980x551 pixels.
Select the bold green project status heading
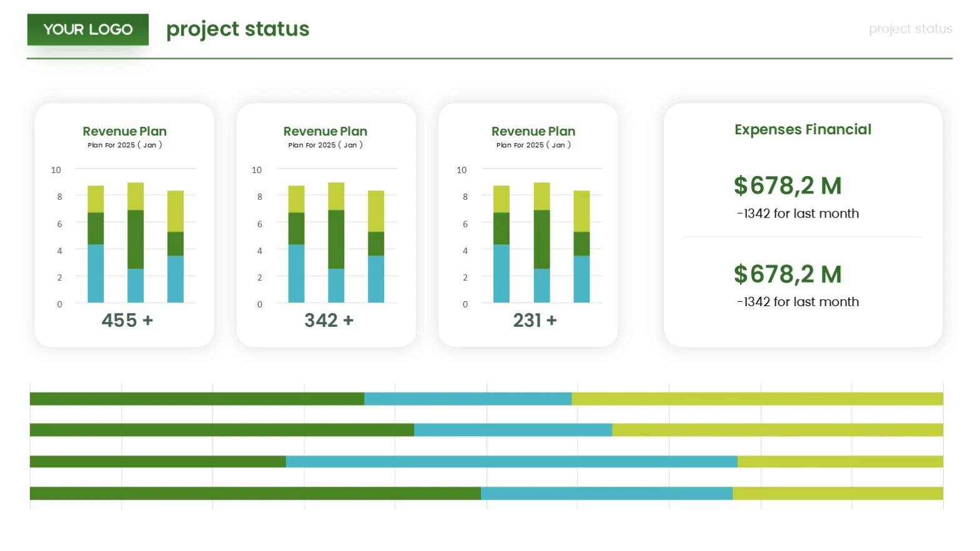coord(238,29)
